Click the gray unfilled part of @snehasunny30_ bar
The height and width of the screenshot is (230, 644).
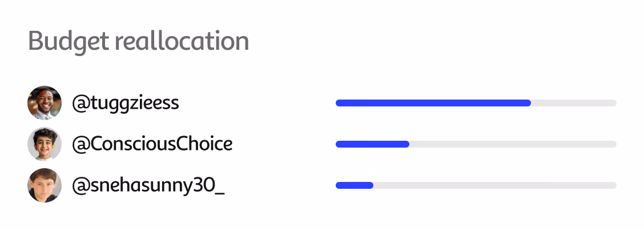[495, 185]
